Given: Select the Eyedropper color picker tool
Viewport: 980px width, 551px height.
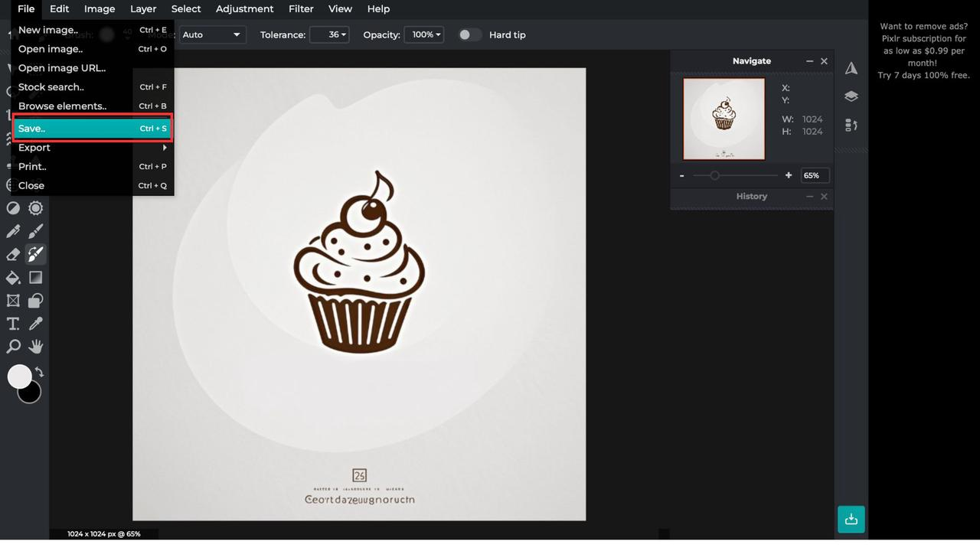Looking at the screenshot, I should [35, 324].
